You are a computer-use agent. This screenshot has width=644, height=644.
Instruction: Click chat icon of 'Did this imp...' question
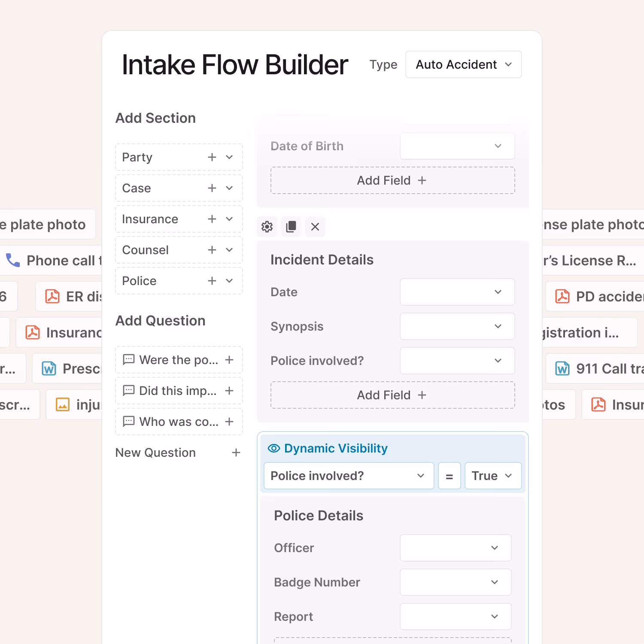point(129,391)
